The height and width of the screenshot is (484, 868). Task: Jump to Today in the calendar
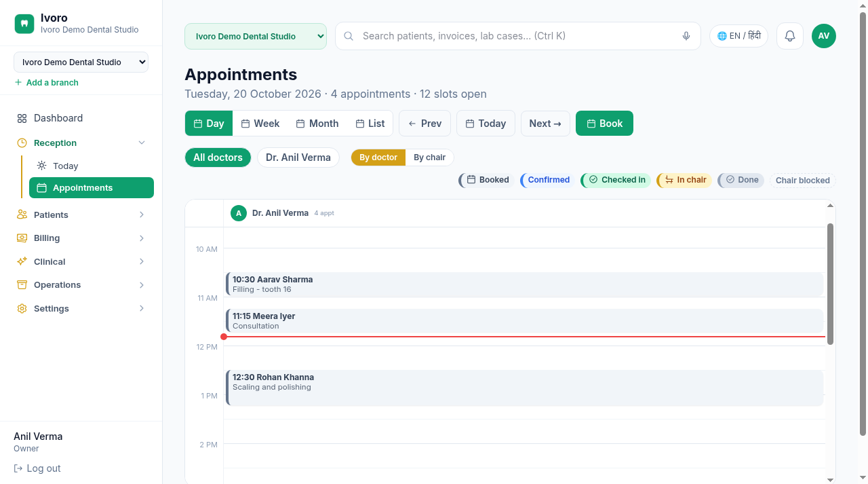[486, 124]
